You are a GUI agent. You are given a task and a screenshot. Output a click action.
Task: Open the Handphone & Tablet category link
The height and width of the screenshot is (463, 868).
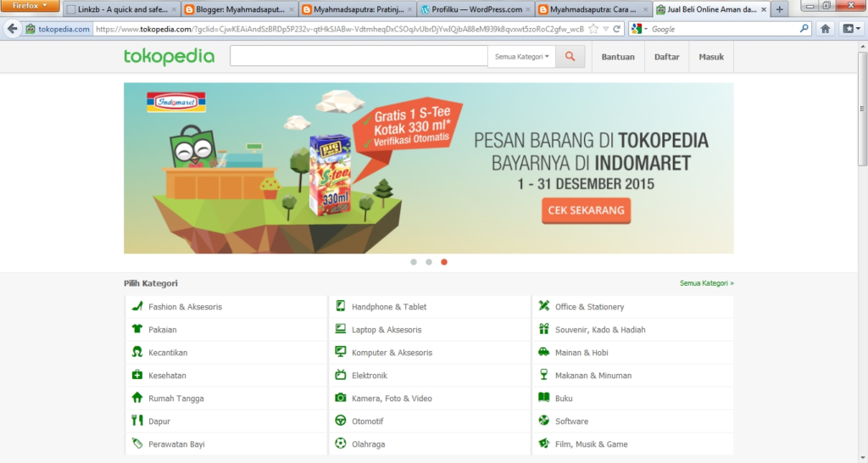388,306
